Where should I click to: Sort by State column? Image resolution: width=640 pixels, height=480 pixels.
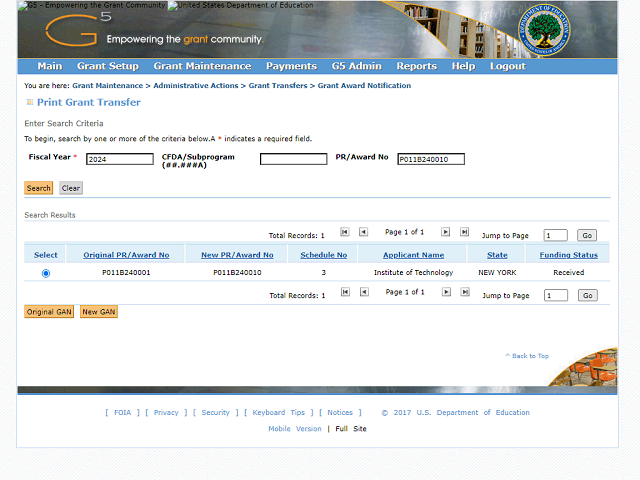497,255
